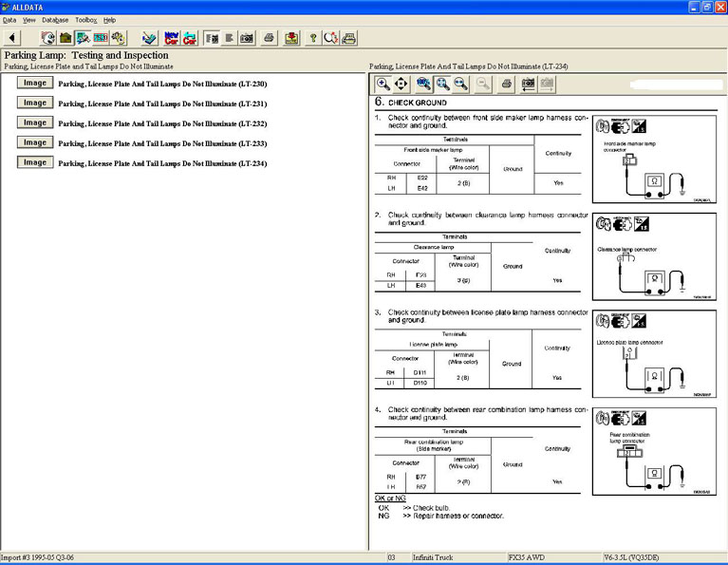This screenshot has height=565, width=728.
Task: Click Image button for LT-234
Action: (35, 162)
